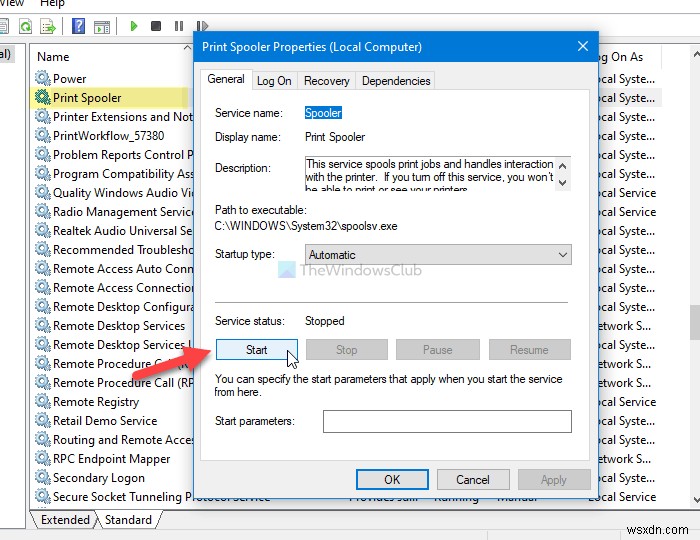Click the Cancel button
This screenshot has height=540, width=700.
tap(473, 479)
